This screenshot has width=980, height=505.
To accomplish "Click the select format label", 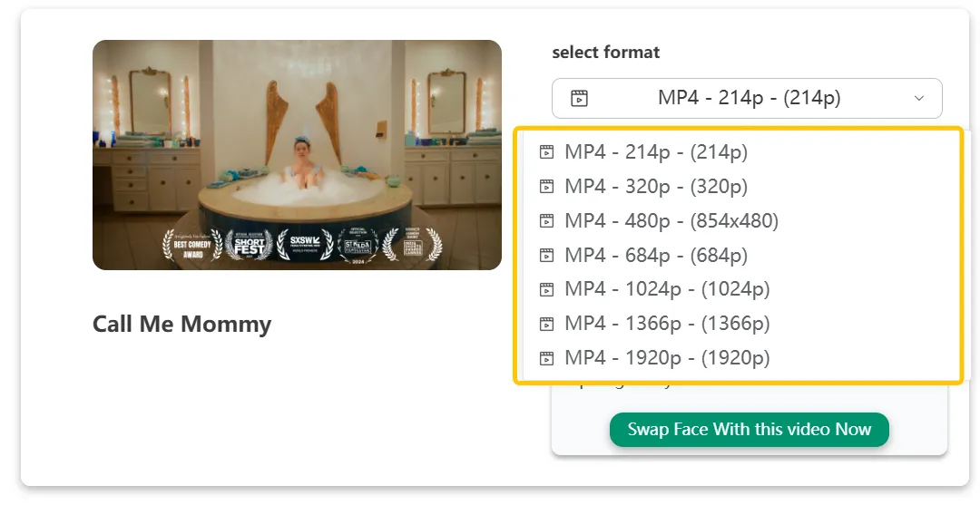I will (605, 53).
